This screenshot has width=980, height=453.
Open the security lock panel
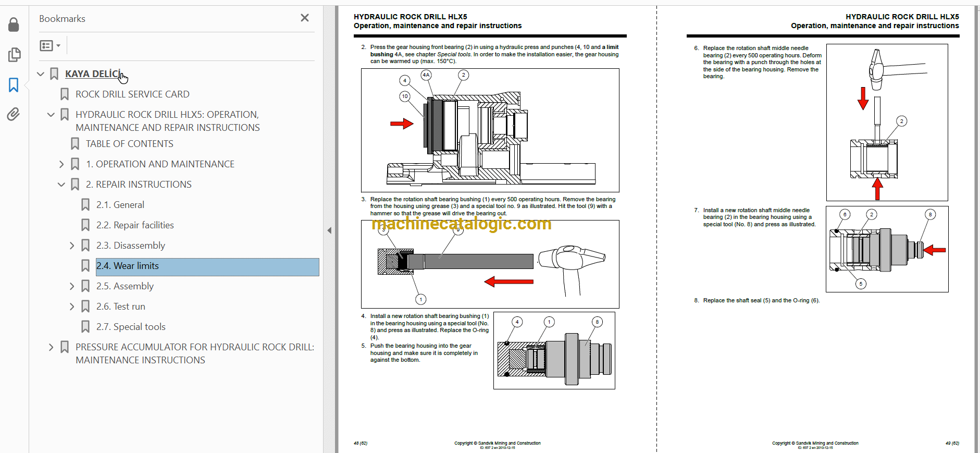pyautogui.click(x=14, y=25)
